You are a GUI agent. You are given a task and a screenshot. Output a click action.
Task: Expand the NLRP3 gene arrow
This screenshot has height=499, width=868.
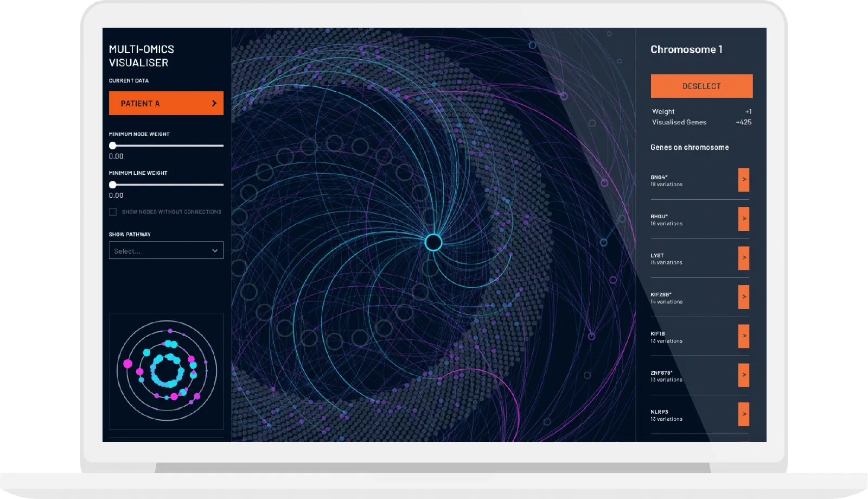point(744,414)
